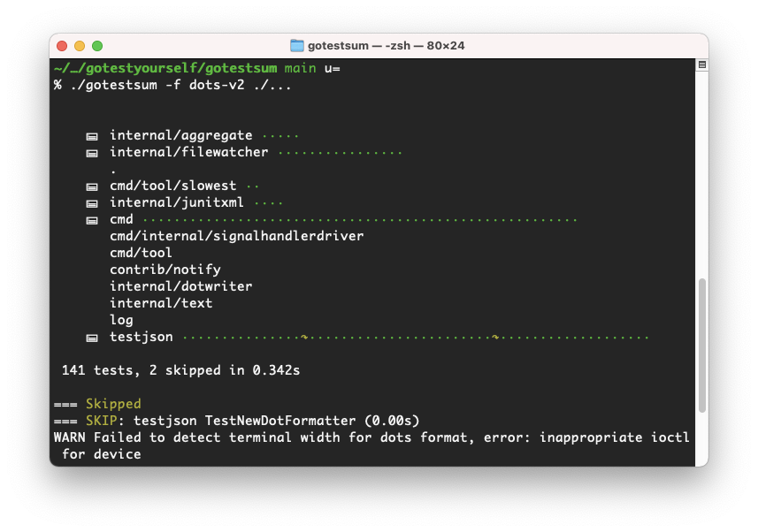Click the 'internal/filewatcher' package name
The image size is (758, 532).
[x=188, y=152]
